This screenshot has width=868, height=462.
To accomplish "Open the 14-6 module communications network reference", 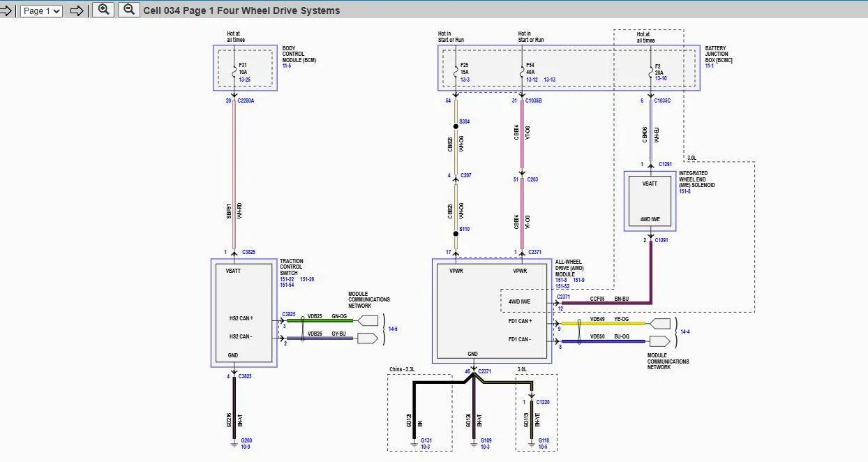I will (x=393, y=329).
